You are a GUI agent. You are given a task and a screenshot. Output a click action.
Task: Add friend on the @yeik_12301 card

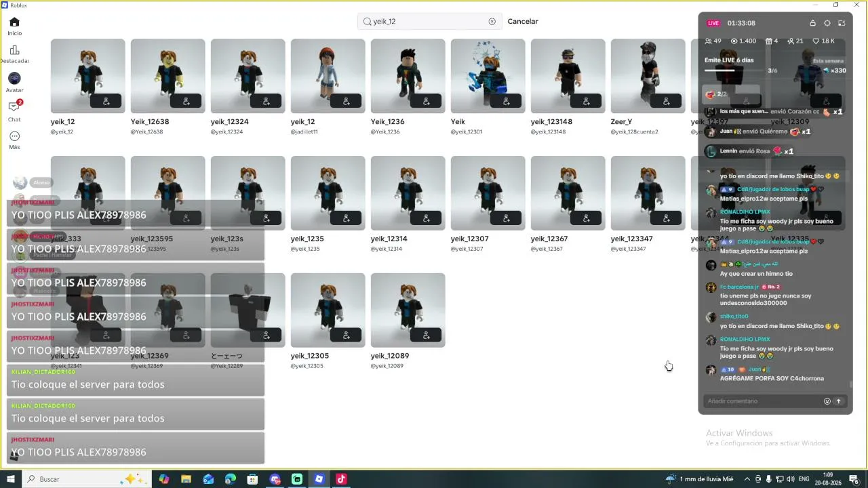coord(506,102)
